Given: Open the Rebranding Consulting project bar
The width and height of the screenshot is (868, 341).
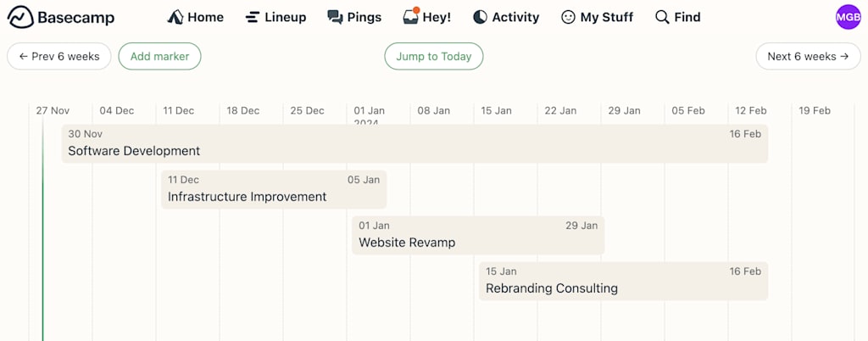Looking at the screenshot, I should click(x=623, y=282).
